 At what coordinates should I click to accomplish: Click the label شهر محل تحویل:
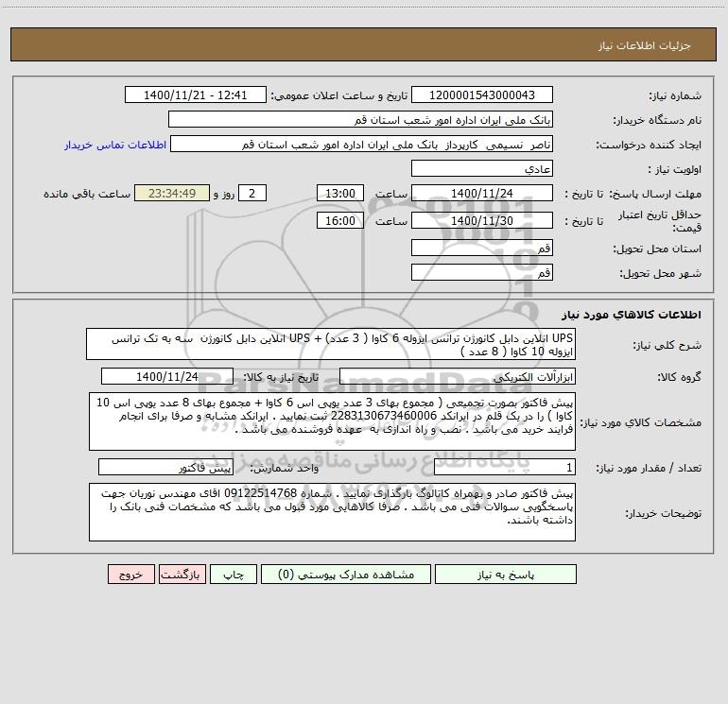[x=660, y=273]
